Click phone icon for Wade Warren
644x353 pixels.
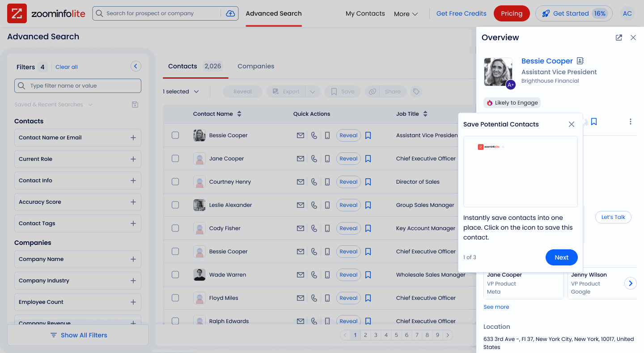click(314, 275)
